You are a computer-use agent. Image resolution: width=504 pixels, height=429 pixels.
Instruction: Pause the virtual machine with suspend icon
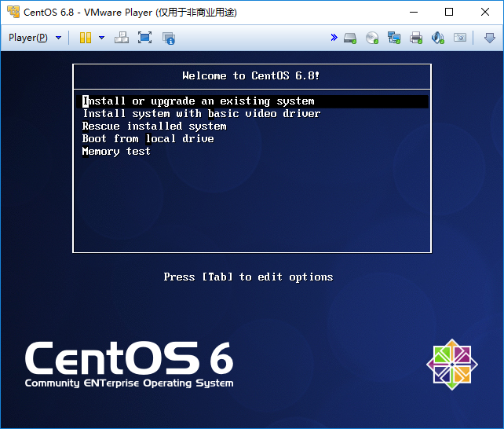[86, 38]
